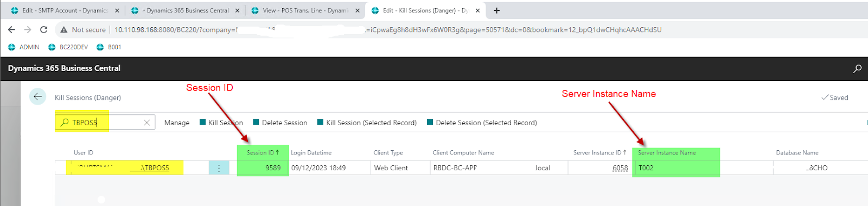Open the BC220DEV bookmark
Viewport: 868px width, 206px height.
(x=68, y=47)
